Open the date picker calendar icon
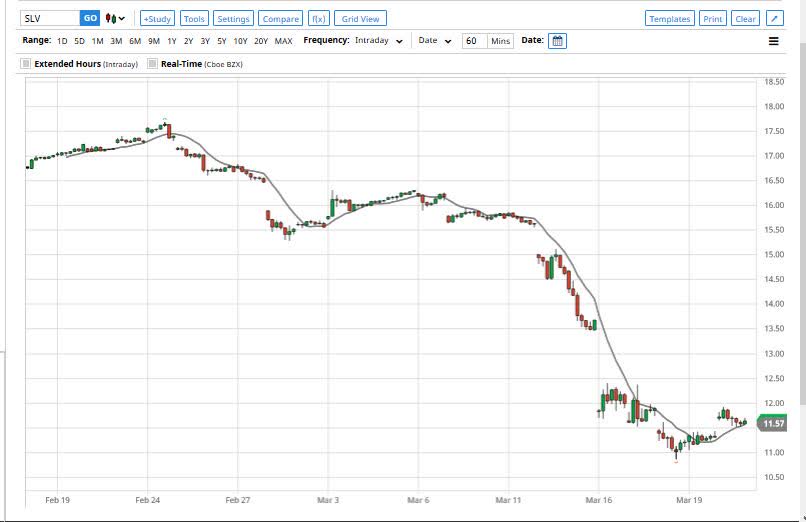The height and width of the screenshot is (522, 806). (x=557, y=41)
